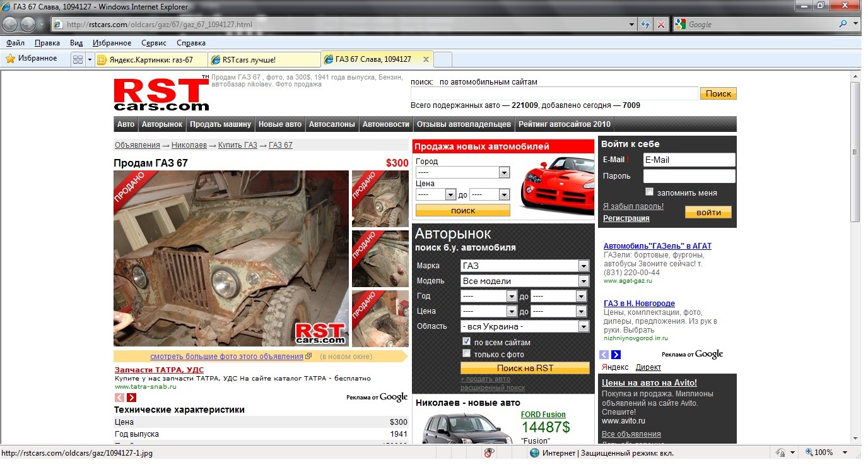Image resolution: width=868 pixels, height=467 pixels.
Task: Uncheck 'по всем сайтам' checkbox
Action: [x=467, y=341]
